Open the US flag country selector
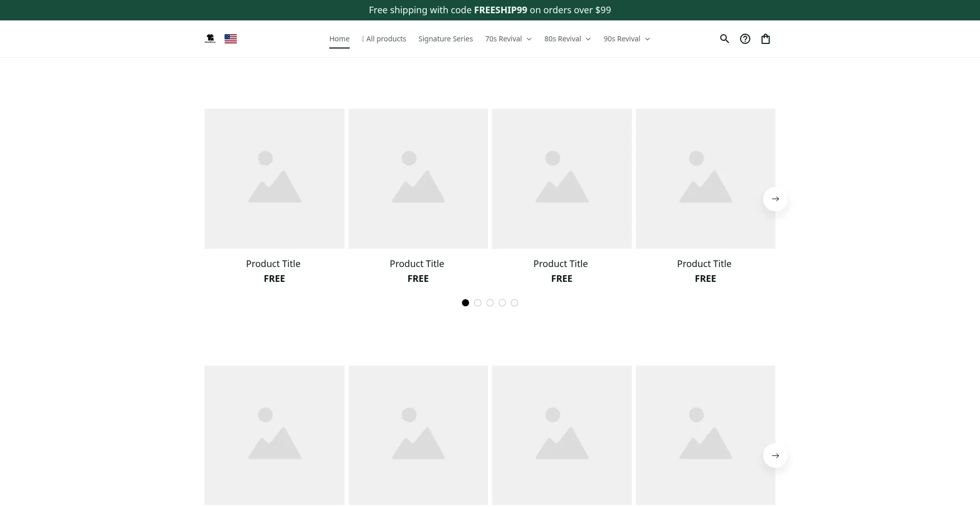 (230, 39)
